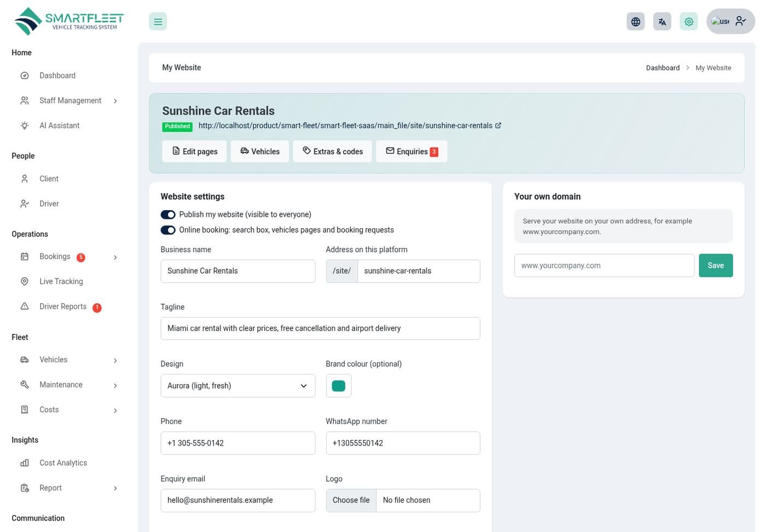Viewport: 766px width, 532px height.
Task: Click the Enquiry email field
Action: tap(237, 500)
